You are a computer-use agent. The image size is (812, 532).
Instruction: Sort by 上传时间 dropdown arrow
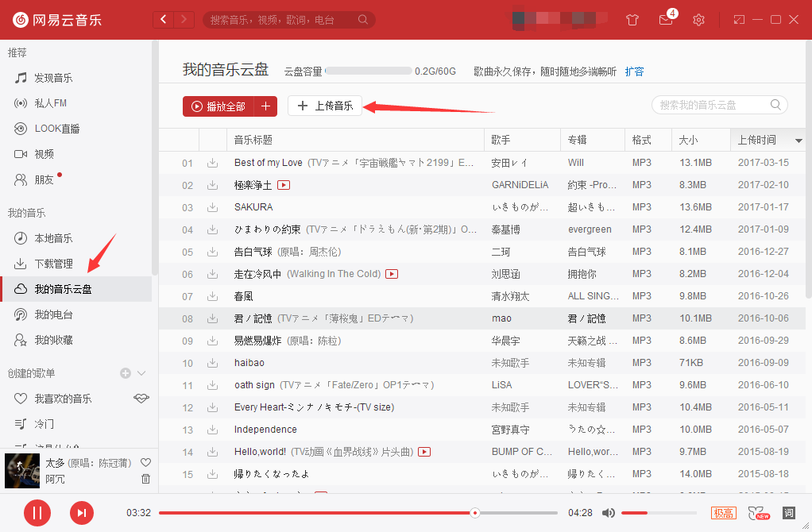tap(798, 141)
